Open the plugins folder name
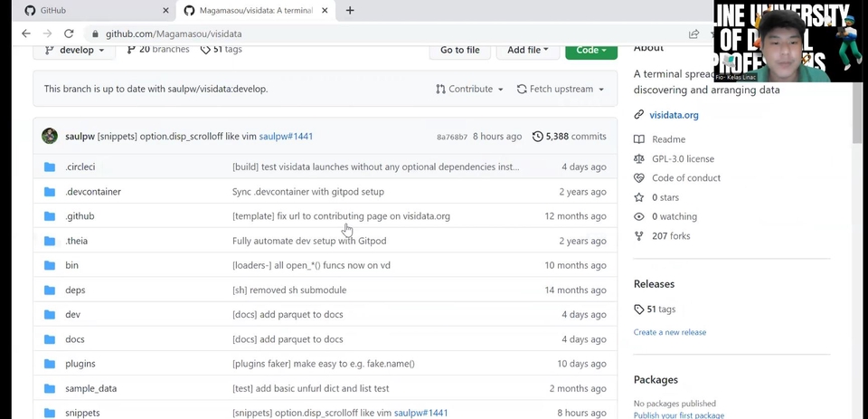 click(80, 364)
